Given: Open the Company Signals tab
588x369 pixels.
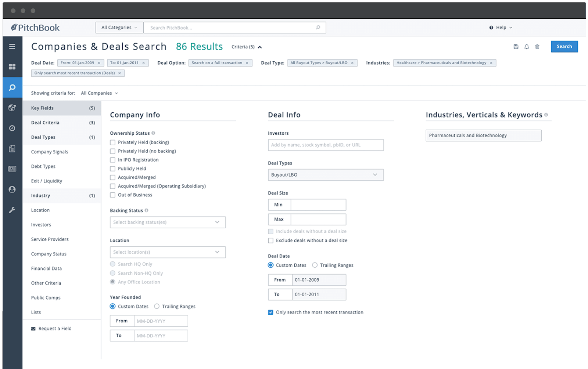Looking at the screenshot, I should pos(62,152).
